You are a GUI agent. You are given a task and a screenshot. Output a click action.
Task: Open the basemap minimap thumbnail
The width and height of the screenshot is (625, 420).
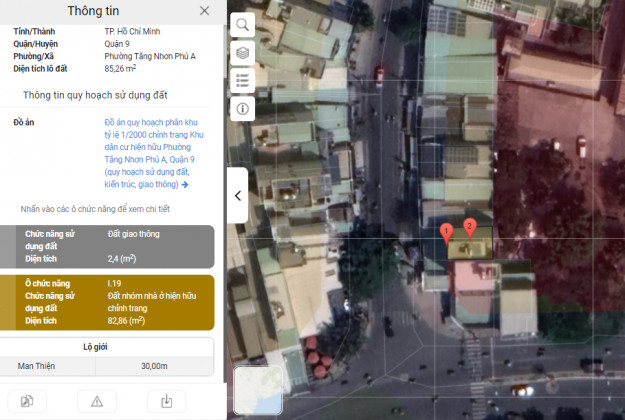[x=258, y=391]
